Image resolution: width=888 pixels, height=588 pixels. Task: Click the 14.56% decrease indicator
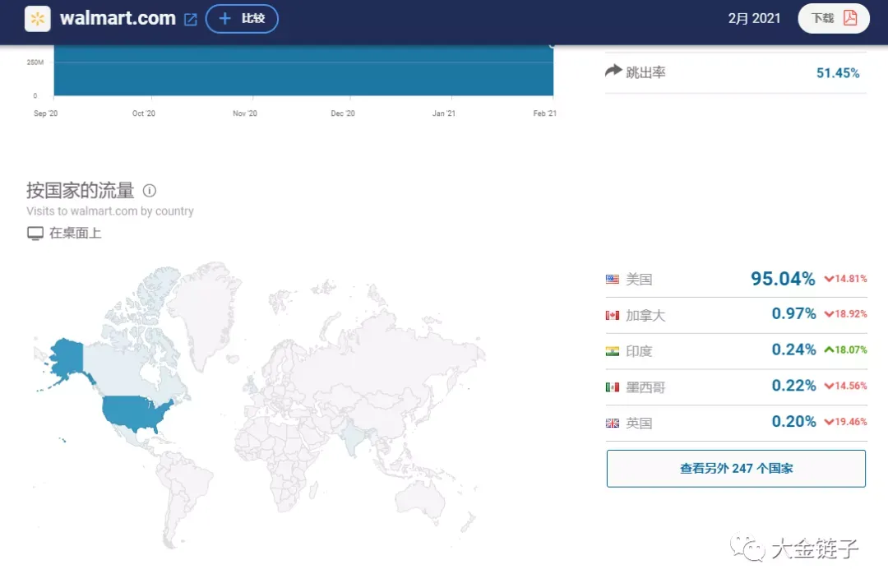tap(845, 386)
